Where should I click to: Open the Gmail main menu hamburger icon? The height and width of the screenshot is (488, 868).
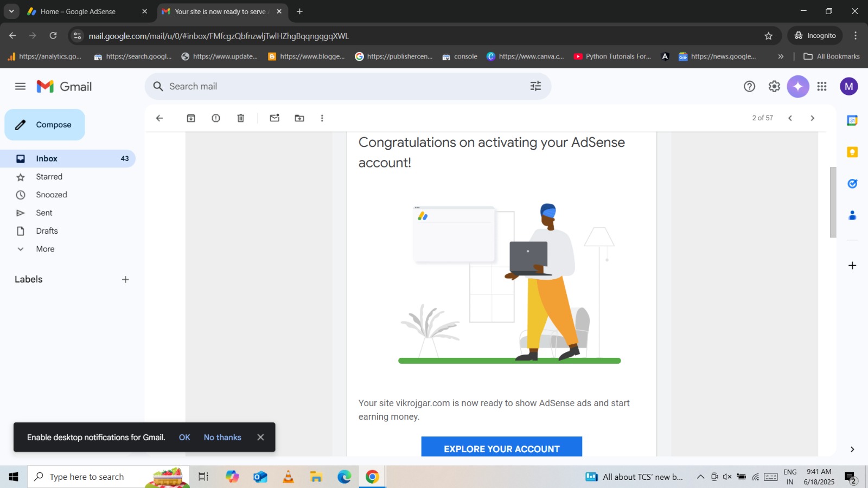(x=20, y=86)
